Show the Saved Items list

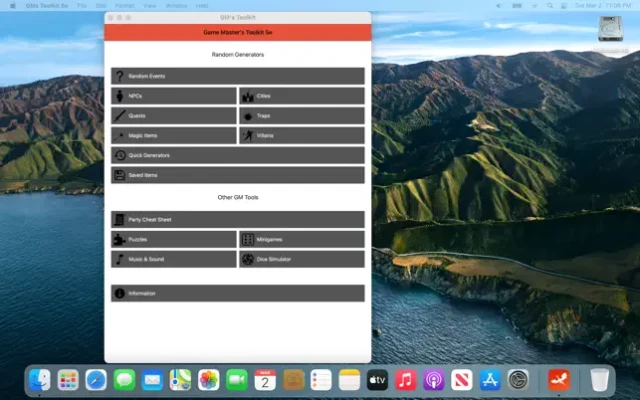coord(238,175)
